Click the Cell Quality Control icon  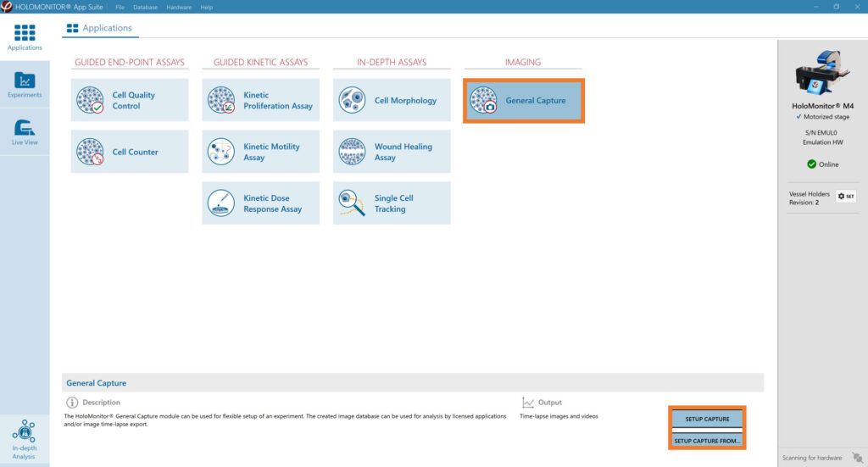pyautogui.click(x=90, y=100)
